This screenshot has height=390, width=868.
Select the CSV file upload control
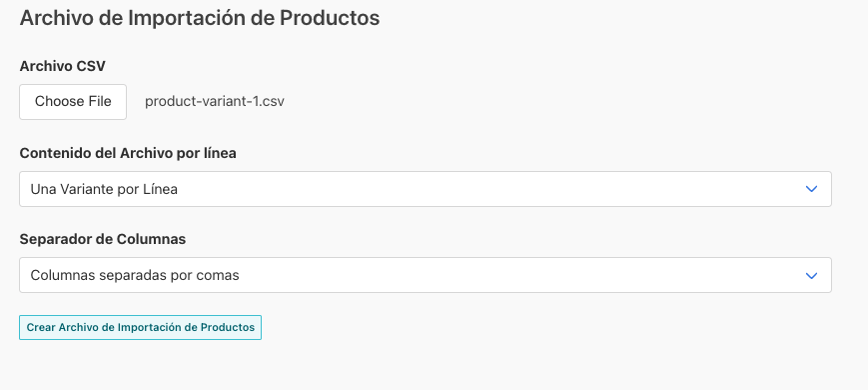(152, 102)
